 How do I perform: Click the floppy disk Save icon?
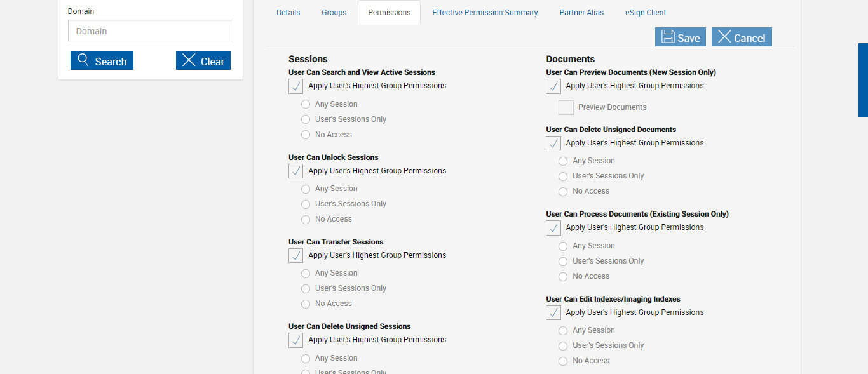point(668,37)
